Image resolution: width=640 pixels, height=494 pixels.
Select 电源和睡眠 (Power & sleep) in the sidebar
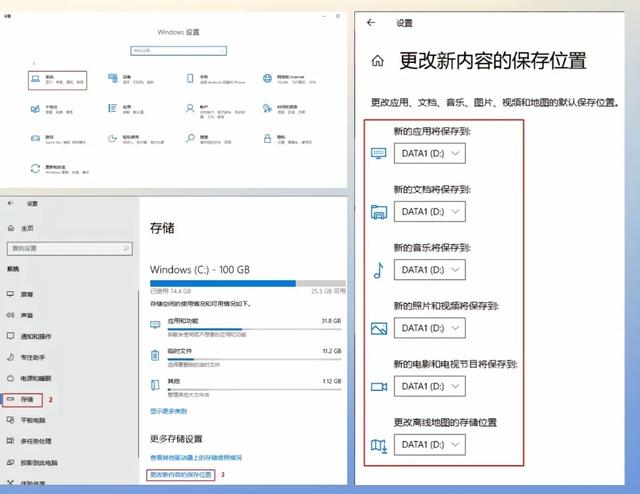pyautogui.click(x=29, y=378)
